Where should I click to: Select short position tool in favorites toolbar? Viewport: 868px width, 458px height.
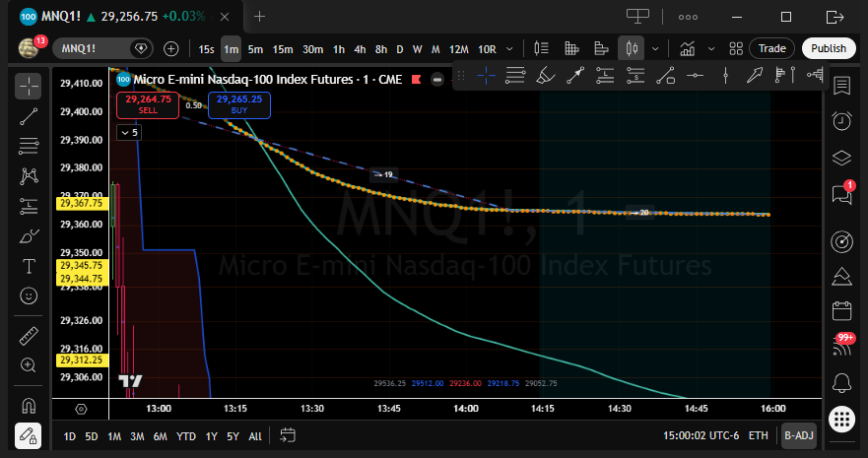[x=634, y=75]
